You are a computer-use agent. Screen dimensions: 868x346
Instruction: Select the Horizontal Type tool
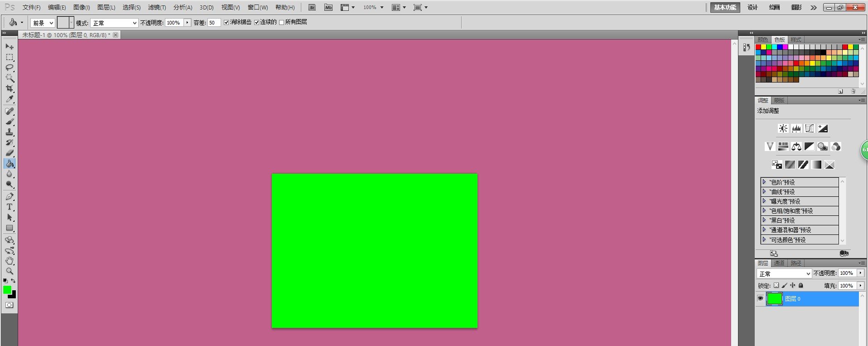pos(10,207)
